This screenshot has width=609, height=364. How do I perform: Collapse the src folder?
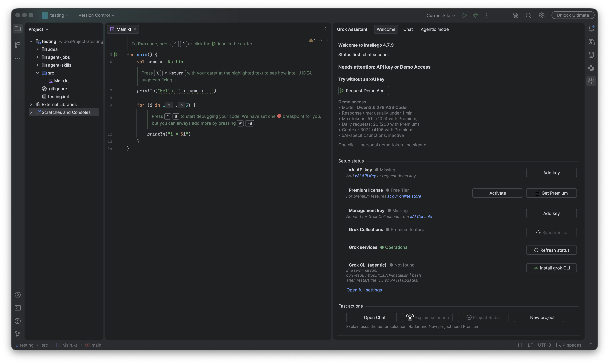click(x=37, y=73)
